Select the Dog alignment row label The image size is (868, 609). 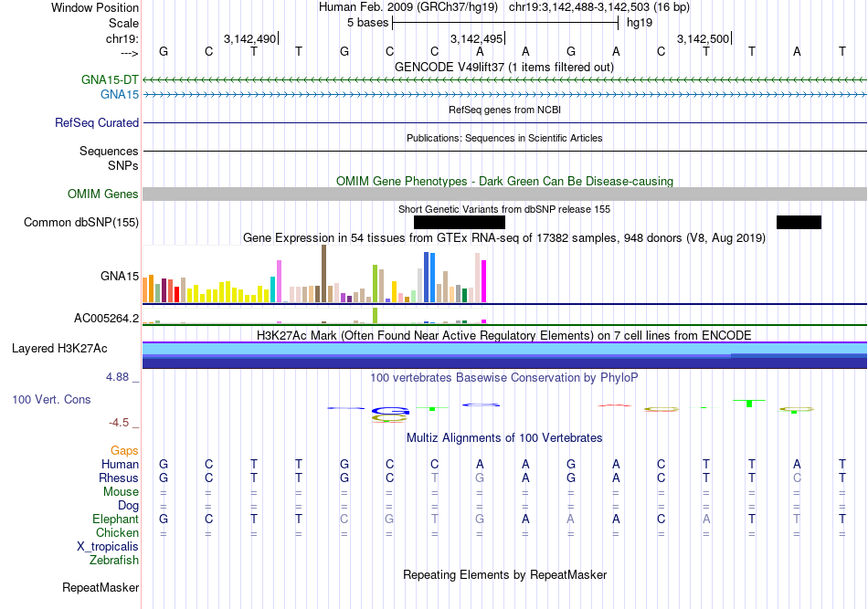pyautogui.click(x=129, y=506)
